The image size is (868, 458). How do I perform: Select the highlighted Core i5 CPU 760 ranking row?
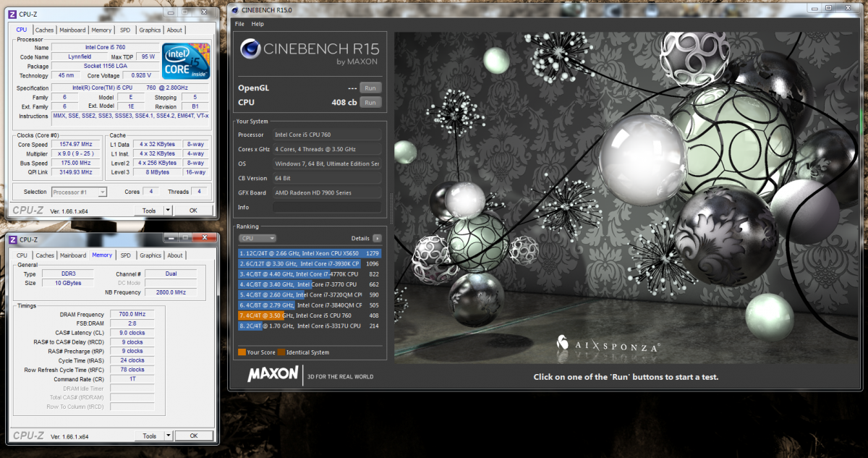click(x=310, y=315)
